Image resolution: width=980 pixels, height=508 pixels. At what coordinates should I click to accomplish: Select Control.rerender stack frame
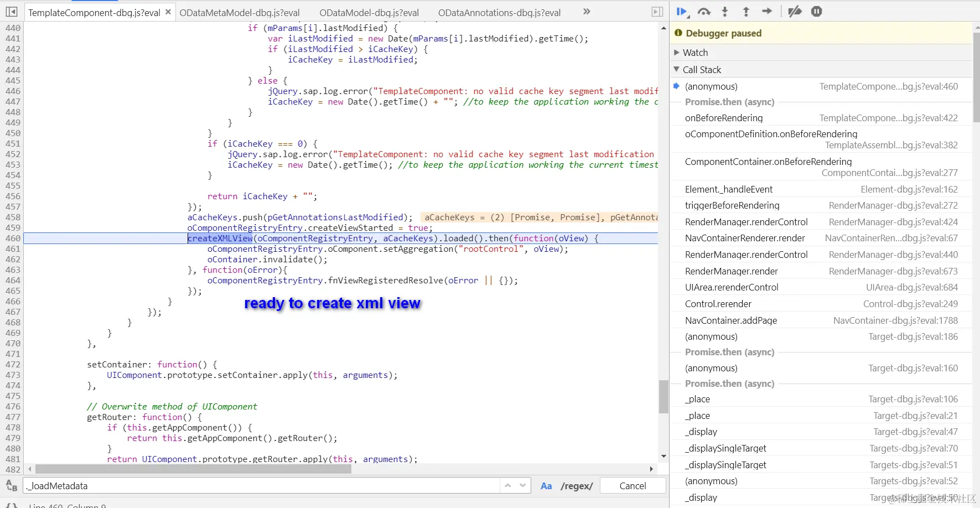tap(821, 304)
